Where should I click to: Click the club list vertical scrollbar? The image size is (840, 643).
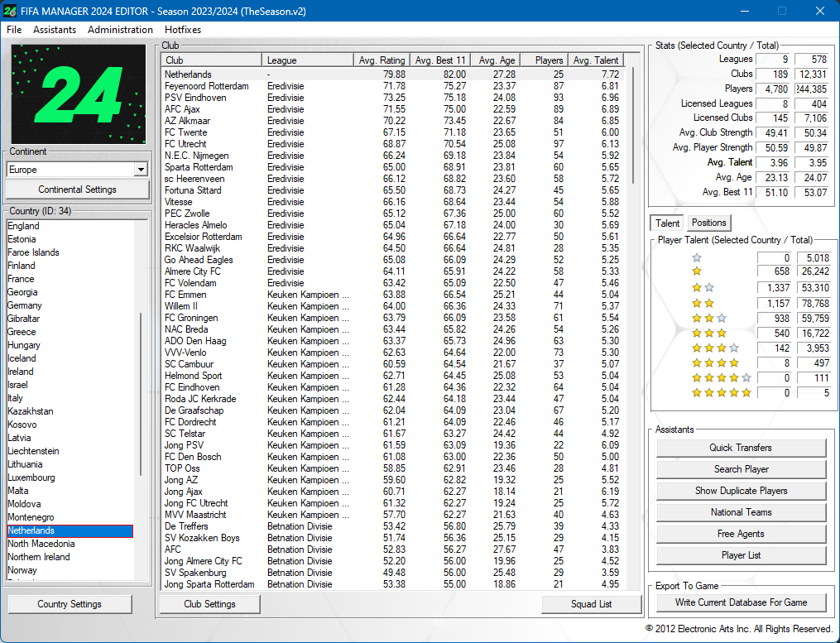(634, 126)
